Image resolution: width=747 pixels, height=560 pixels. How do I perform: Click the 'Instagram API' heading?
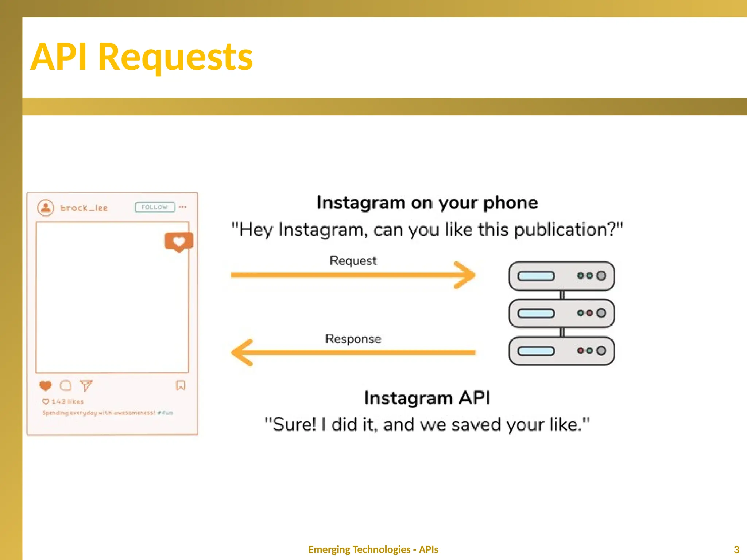point(427,398)
